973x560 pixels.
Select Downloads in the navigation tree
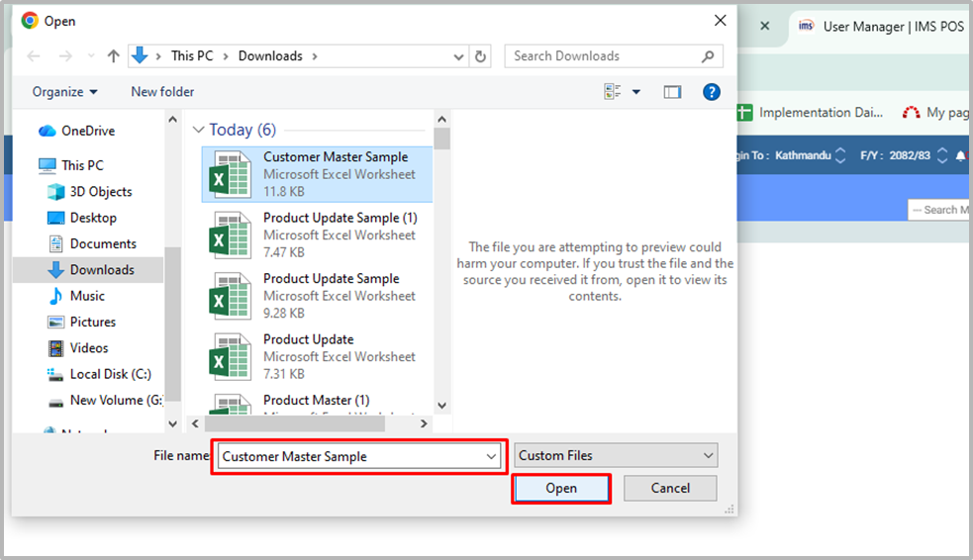pos(102,270)
